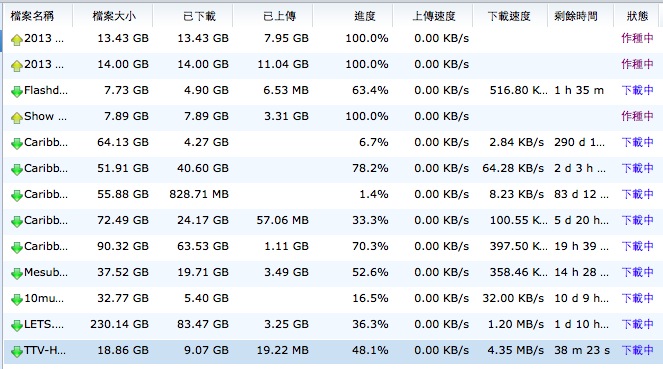Click the green arrow icon beside 10mu torrent
The image size is (663, 369).
coord(16,300)
